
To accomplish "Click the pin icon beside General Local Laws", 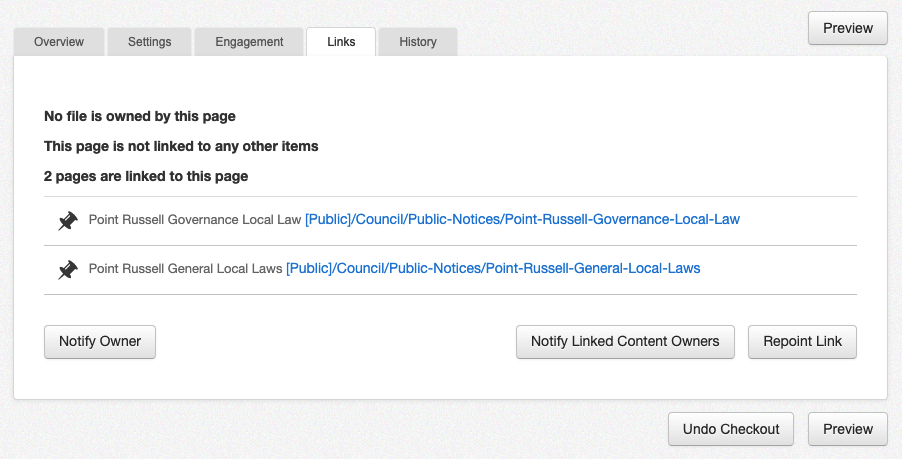I will click(68, 270).
